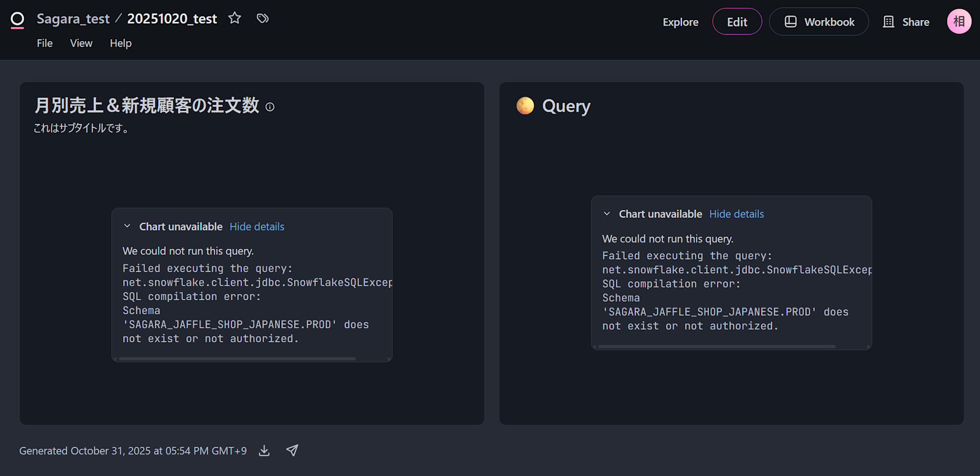
Task: Click the Omni logo icon
Action: 17,20
